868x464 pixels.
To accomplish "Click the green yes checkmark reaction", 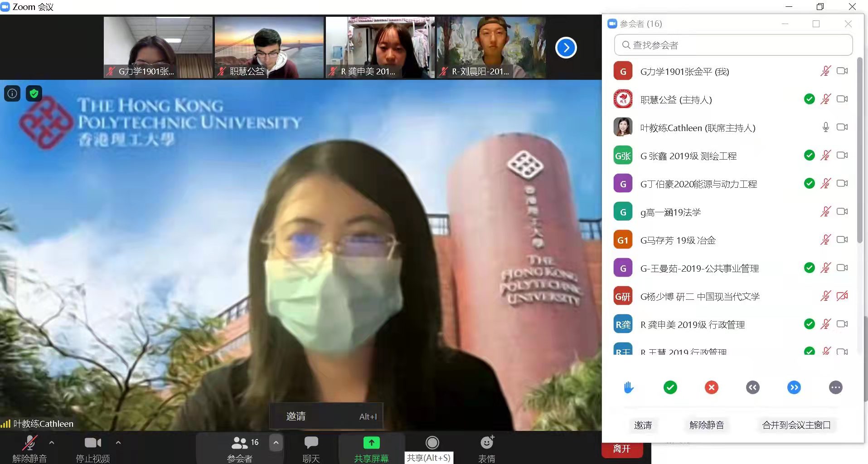I will tap(670, 387).
